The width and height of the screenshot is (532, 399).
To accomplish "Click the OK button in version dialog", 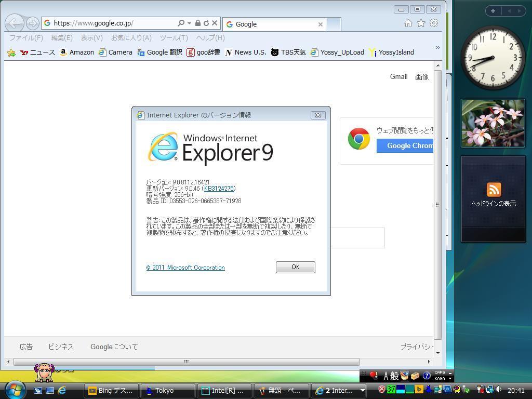I will point(296,267).
